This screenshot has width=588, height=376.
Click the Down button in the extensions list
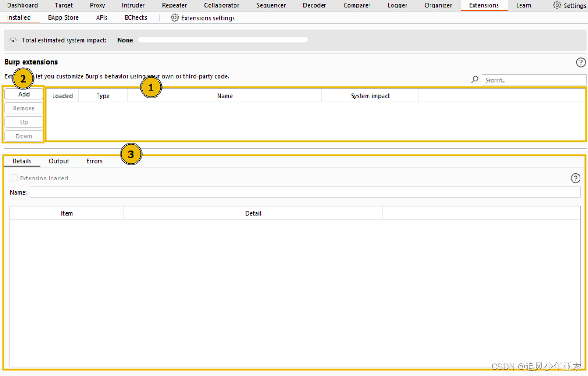(x=23, y=136)
